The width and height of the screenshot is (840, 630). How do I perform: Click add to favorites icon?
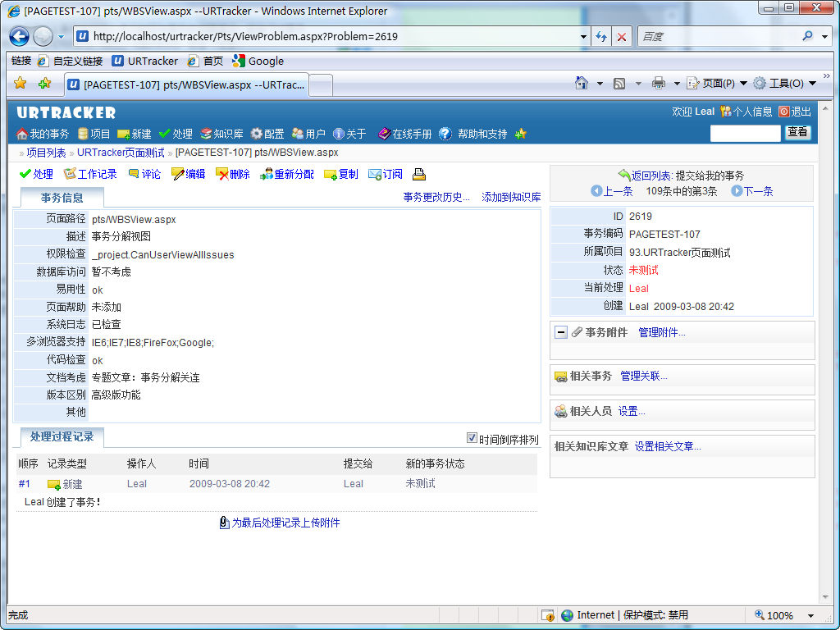point(45,83)
